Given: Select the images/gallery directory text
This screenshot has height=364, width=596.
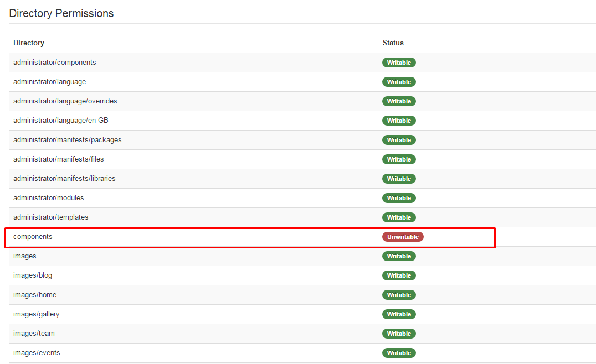Looking at the screenshot, I should coord(36,314).
